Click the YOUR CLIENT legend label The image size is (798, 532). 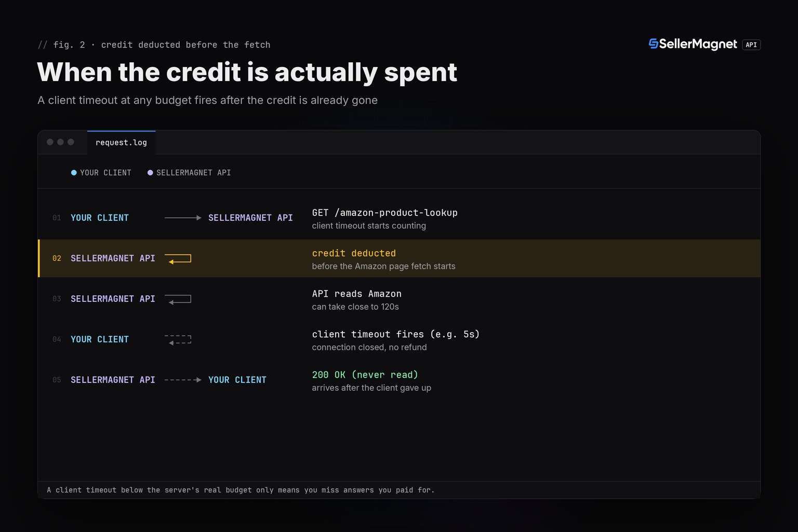[105, 172]
